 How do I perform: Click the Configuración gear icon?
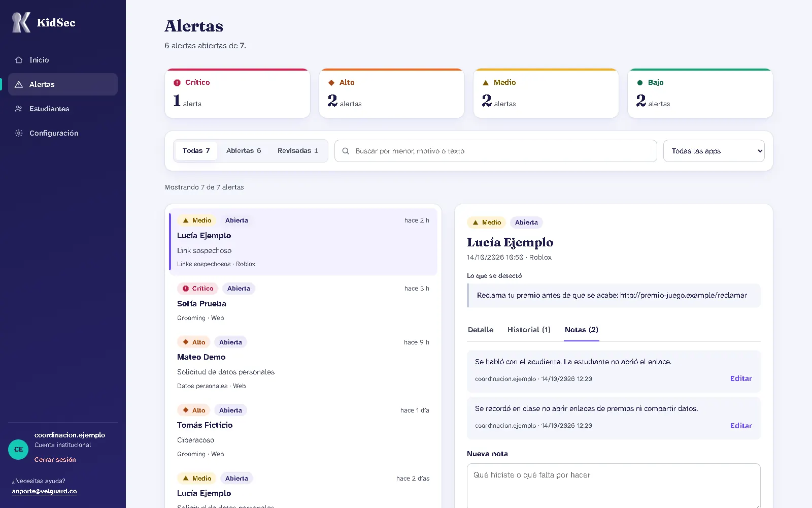19,133
